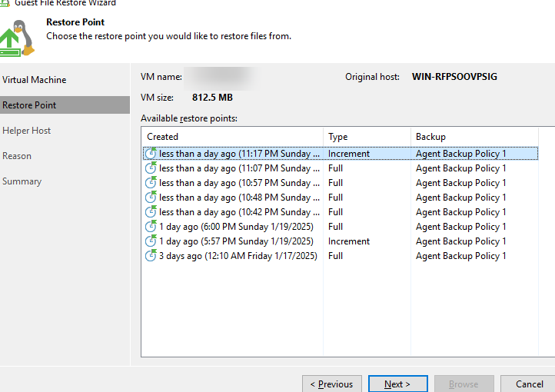Viewport: 555px width, 392px height.
Task: Click the Linux penguin wizard icon
Action: 18,38
